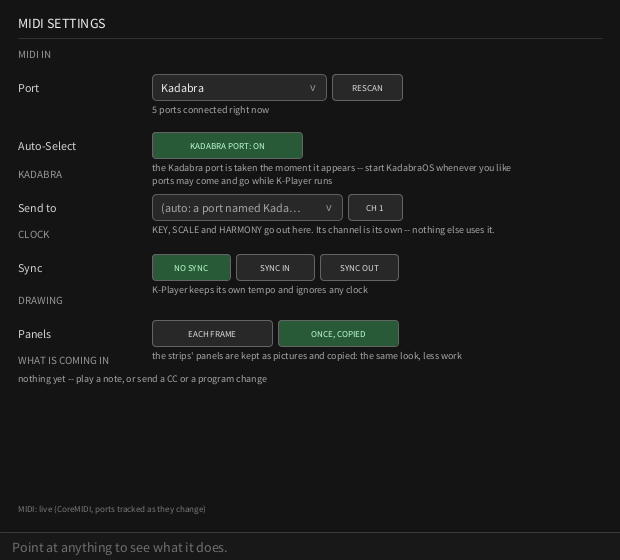Viewport: 620px width, 560px height.
Task: Click the RESCAN button
Action: coord(367,87)
